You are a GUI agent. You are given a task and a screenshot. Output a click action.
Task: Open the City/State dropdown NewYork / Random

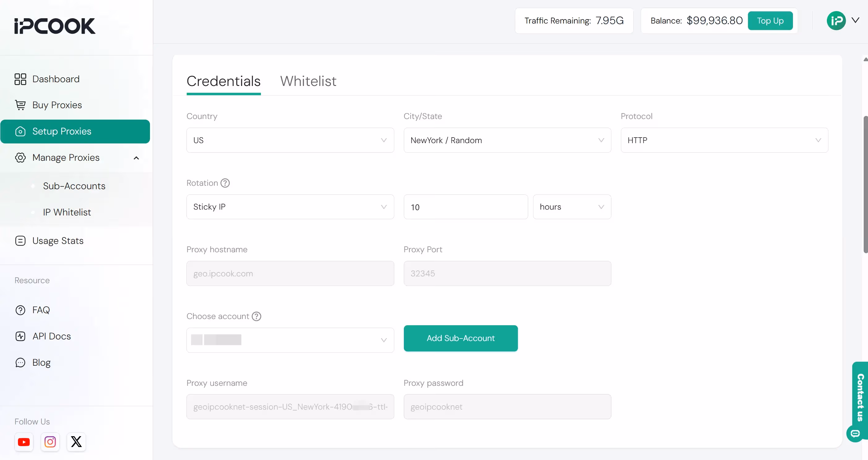[x=507, y=140]
